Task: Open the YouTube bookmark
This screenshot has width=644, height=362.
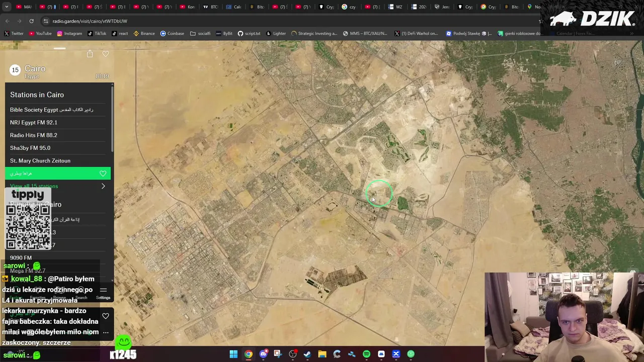Action: 40,34
